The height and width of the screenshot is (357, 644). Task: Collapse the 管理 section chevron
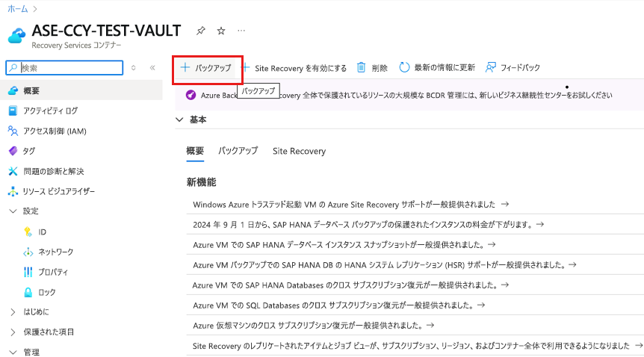(x=13, y=352)
